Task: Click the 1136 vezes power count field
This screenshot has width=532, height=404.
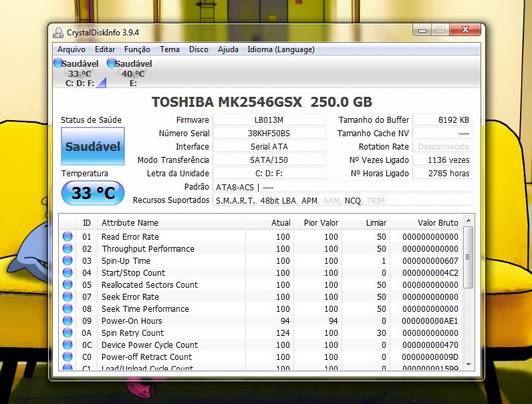Action: 442,160
